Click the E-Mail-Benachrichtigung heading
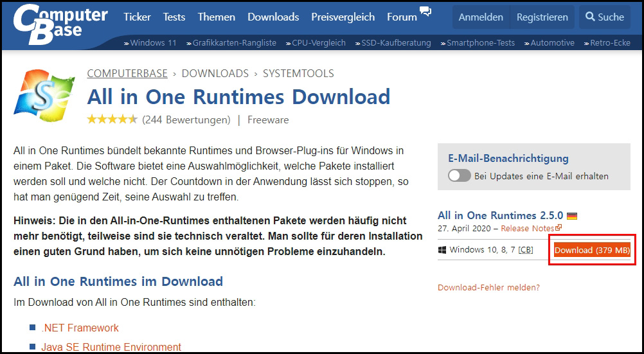644x354 pixels. pyautogui.click(x=508, y=158)
